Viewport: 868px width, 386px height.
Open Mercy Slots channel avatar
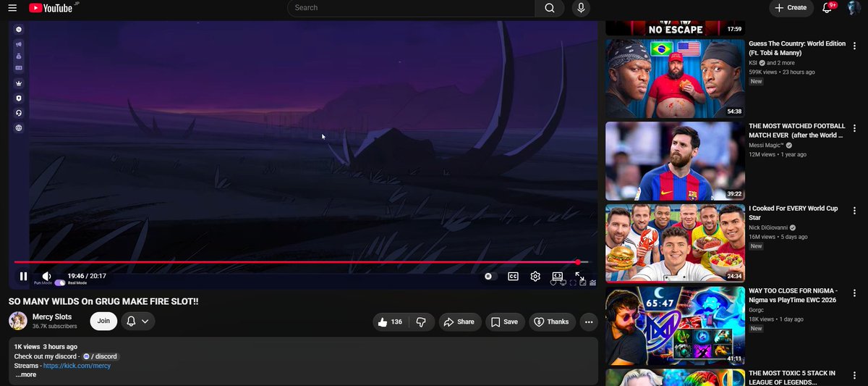[18, 321]
